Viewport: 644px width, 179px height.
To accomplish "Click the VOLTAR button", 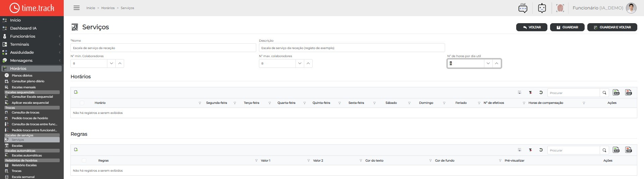I will 532,27.
